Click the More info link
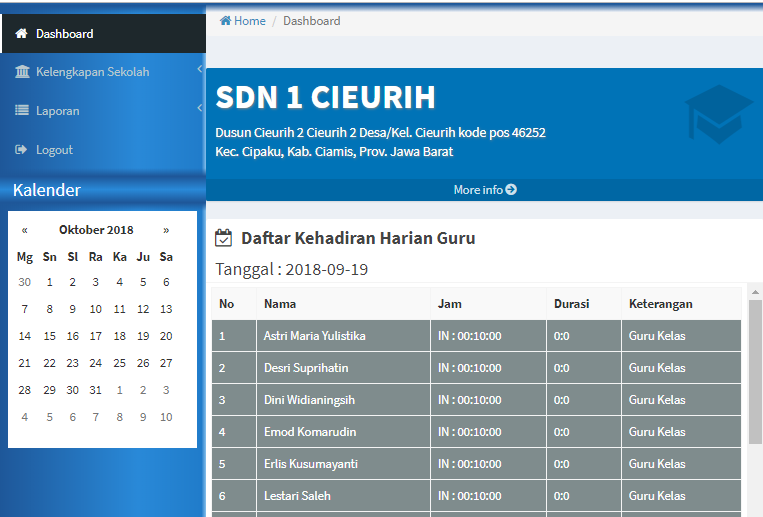Image resolution: width=763 pixels, height=517 pixels. 485,189
